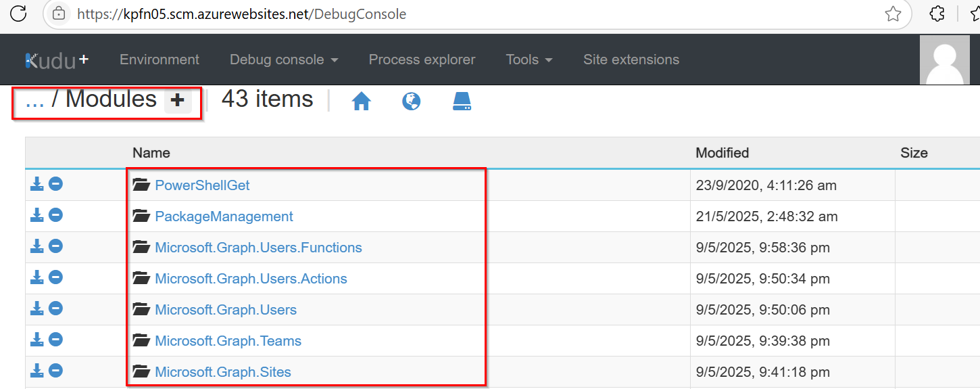Select the 9/5/2025, 9:58:36 pm date
Screen dimensions: 980x389
(763, 247)
